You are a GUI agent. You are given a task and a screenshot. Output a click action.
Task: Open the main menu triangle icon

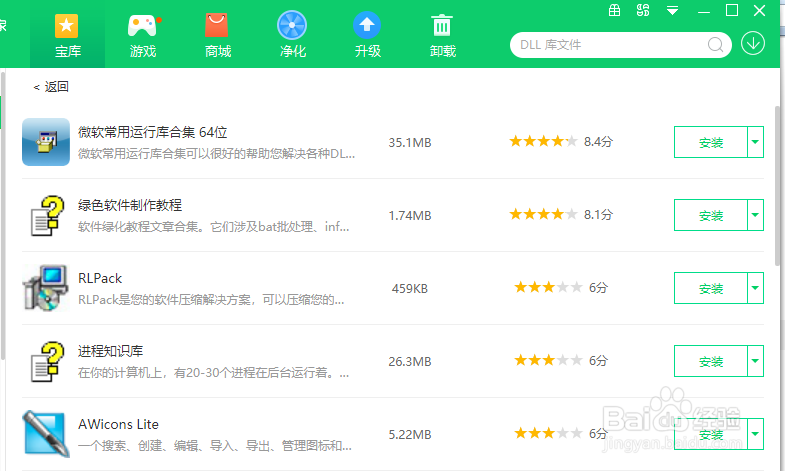click(x=672, y=11)
